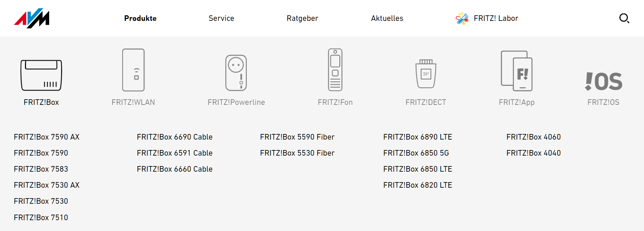Click the FRITZ! Labor tools icon
Viewport: 644px width, 231px height.
(462, 18)
